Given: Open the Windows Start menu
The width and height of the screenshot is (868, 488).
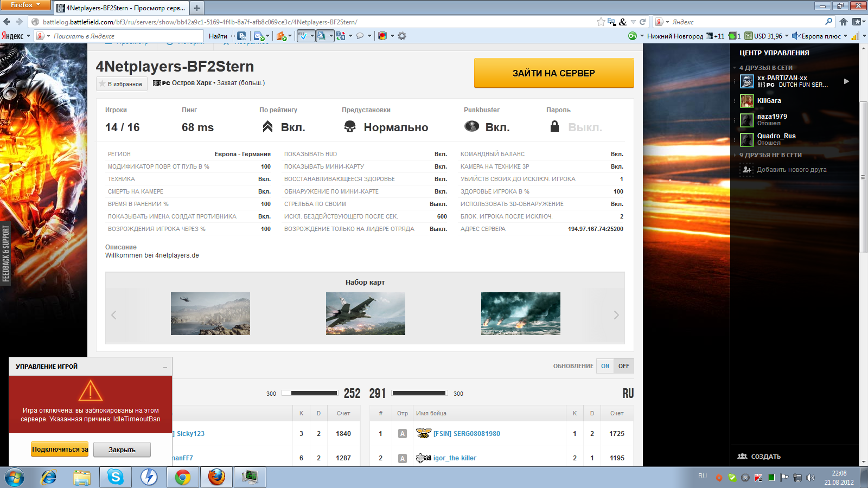Looking at the screenshot, I should [x=15, y=478].
